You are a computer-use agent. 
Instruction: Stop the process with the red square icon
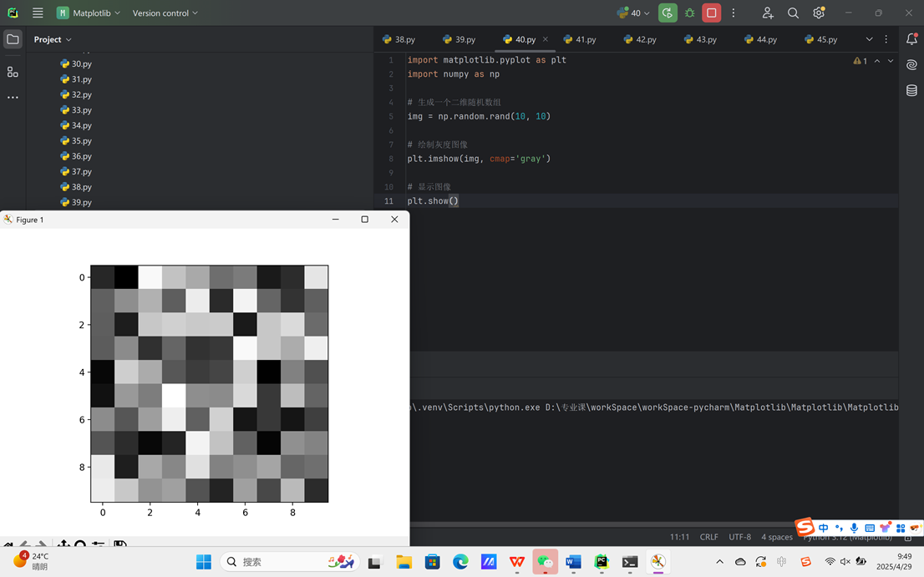pos(711,13)
